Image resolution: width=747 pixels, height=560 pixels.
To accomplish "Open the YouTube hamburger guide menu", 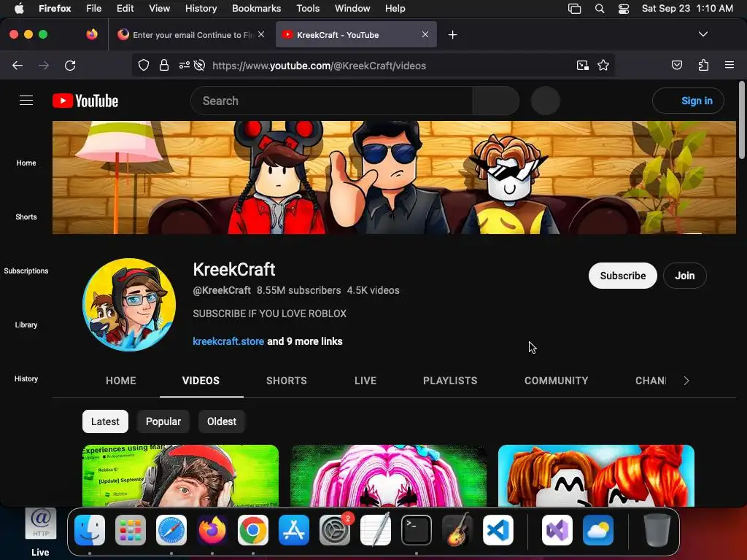I will pyautogui.click(x=26, y=101).
